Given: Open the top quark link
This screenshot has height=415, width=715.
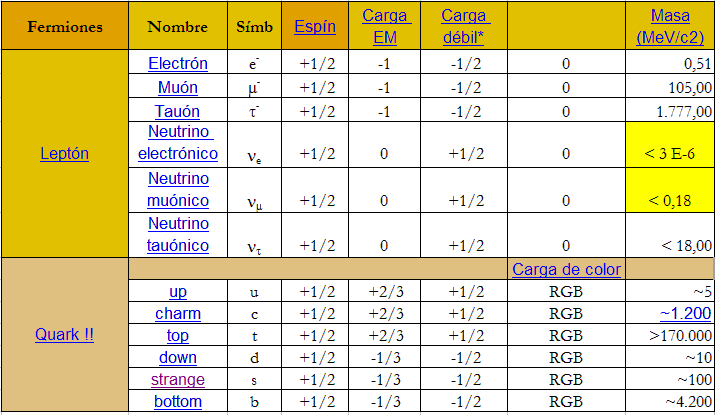Looking at the screenshot, I should tap(177, 336).
